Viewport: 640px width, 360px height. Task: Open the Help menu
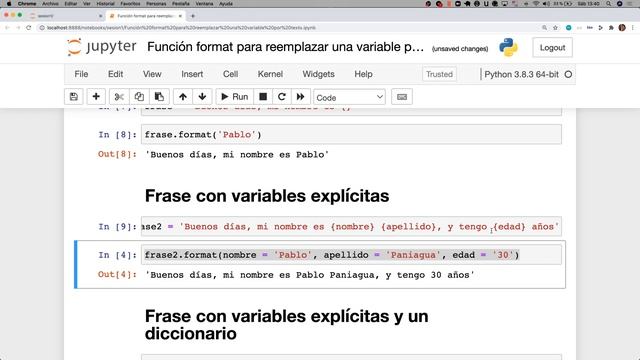click(363, 74)
